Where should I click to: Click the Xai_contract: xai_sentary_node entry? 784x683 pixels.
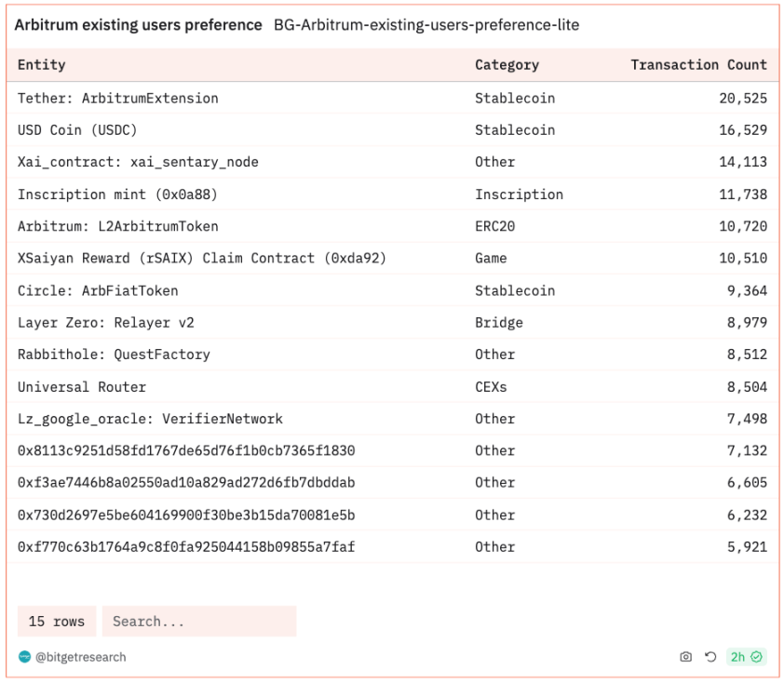pyautogui.click(x=138, y=162)
